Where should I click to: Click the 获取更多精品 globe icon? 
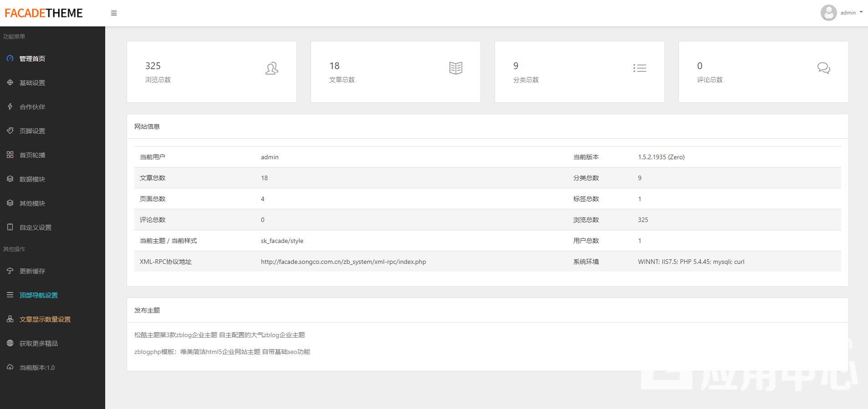10,343
